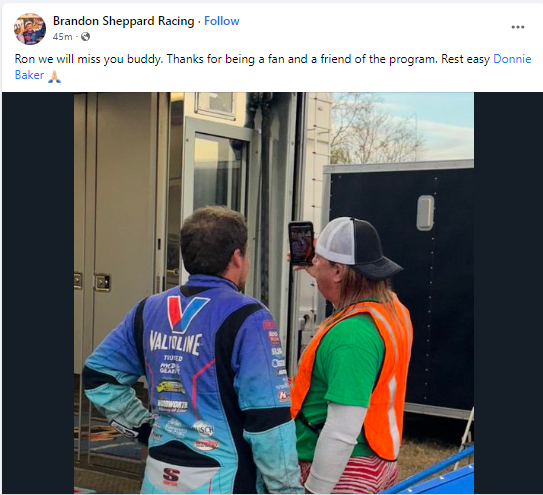Click the red Simpson S logo on suit
This screenshot has height=495, width=543.
click(171, 475)
